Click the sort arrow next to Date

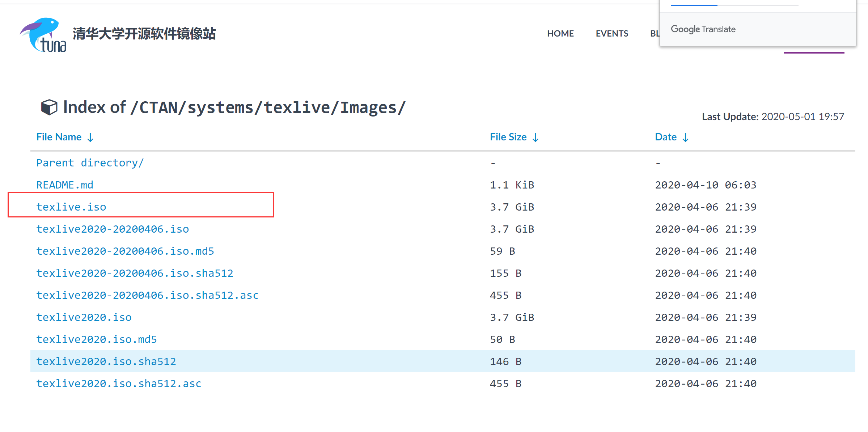(685, 137)
